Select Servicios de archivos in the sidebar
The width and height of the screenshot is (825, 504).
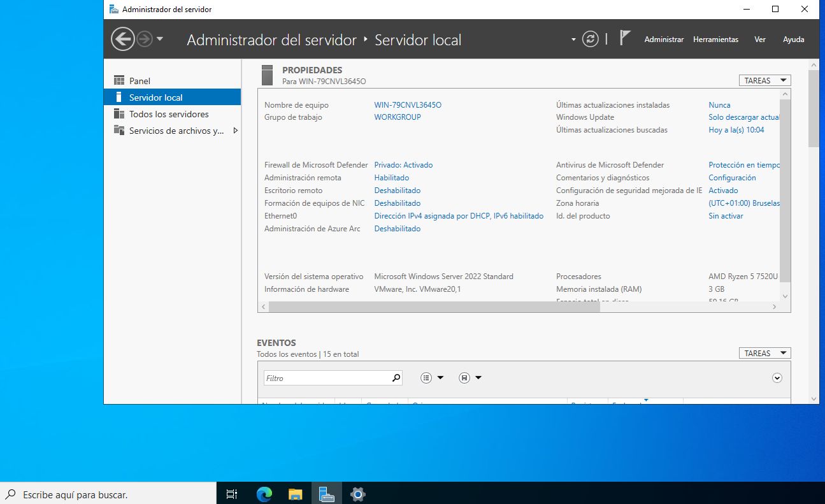click(172, 131)
